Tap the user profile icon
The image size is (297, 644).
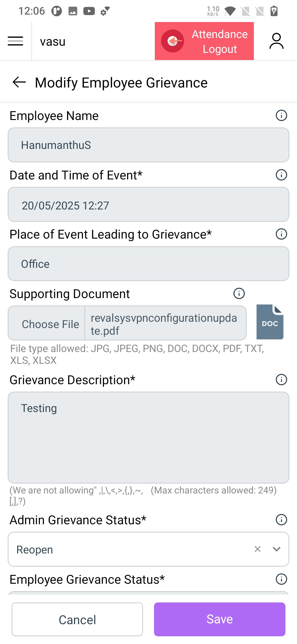276,41
